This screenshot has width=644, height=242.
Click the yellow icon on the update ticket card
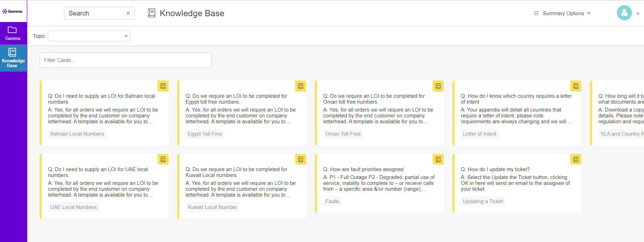point(576,159)
